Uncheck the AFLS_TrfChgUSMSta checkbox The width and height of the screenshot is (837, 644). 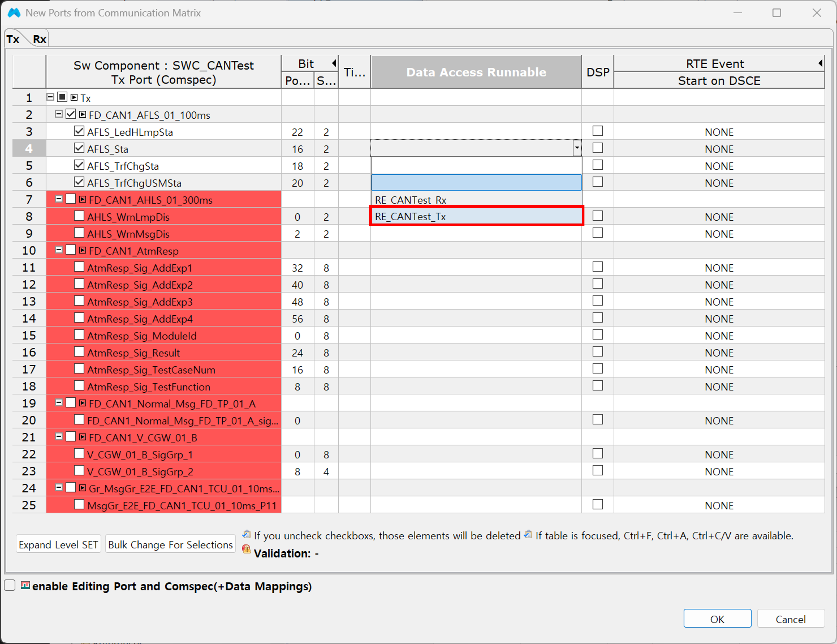tap(79, 182)
